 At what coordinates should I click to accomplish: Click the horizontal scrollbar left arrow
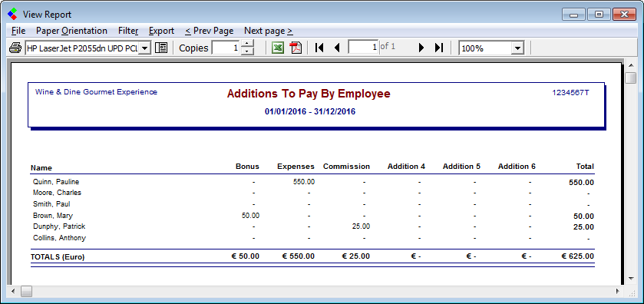(13, 291)
